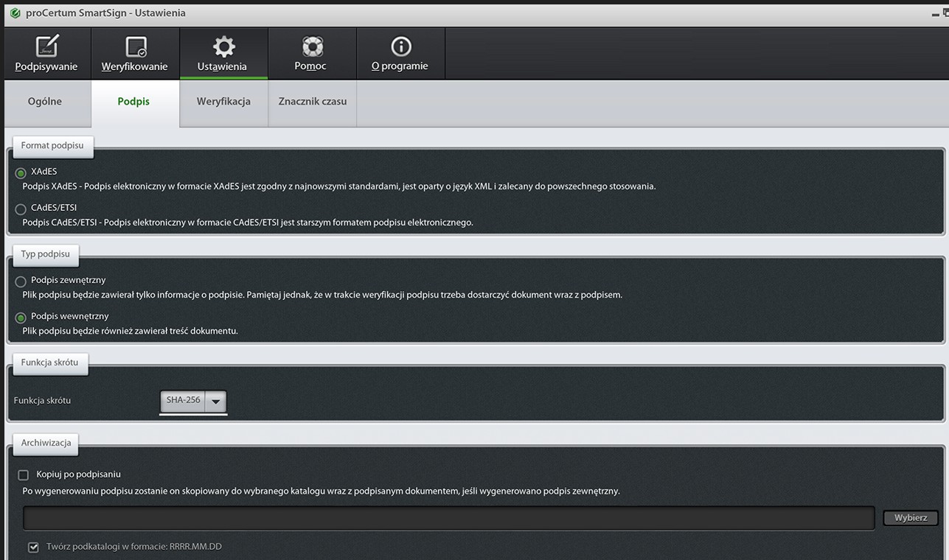Click the Kopiuj po podpisaniu description text
The image size is (949, 560).
click(x=321, y=491)
